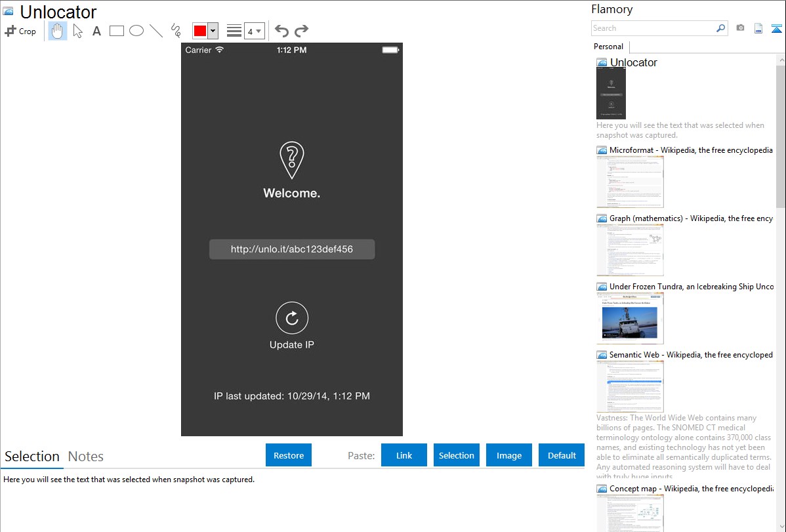Undo the last edit
Screen dimensions: 786x532
(x=281, y=31)
